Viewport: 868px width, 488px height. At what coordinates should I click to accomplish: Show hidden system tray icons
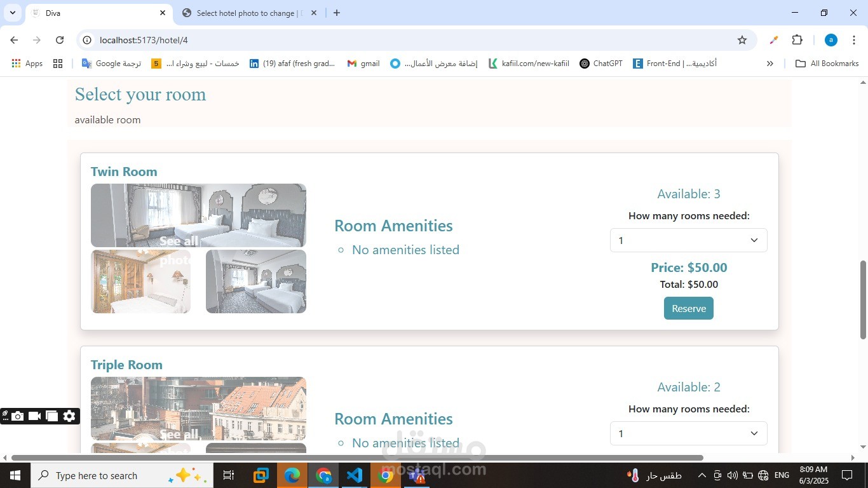pyautogui.click(x=702, y=475)
